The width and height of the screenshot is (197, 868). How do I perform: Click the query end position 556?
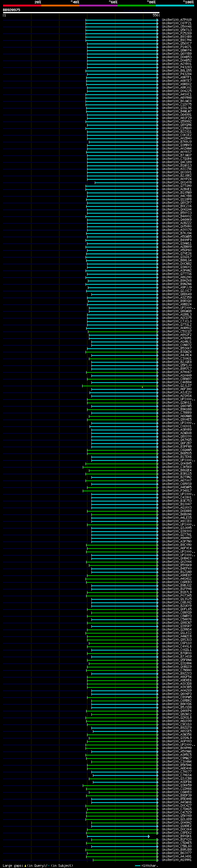tap(155, 15)
